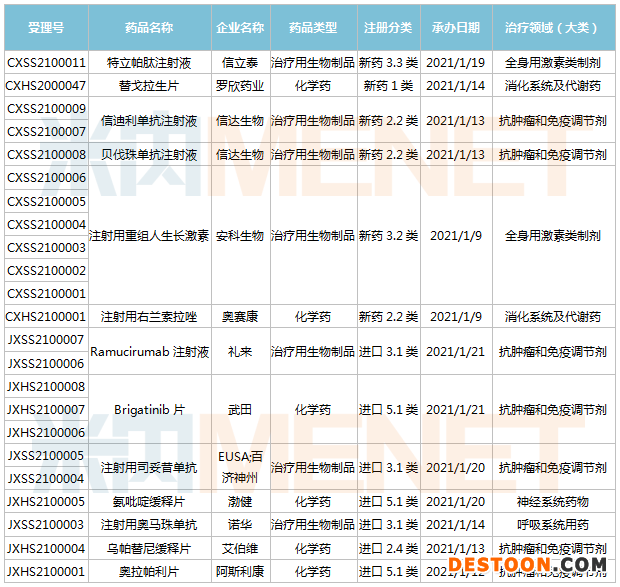Screen dimensions: 620x587
Task: Click acceptance number CXSS2100011
Action: (46, 62)
